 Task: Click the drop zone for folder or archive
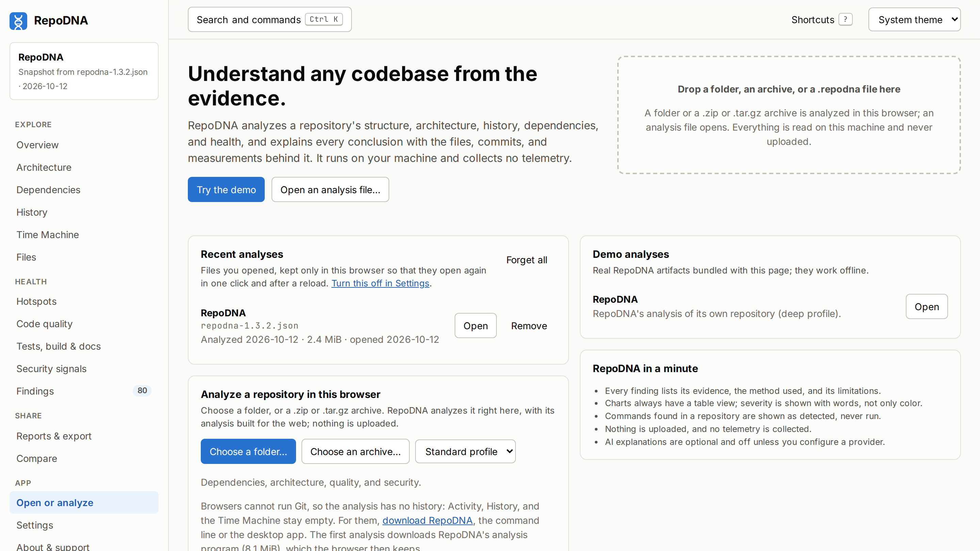[x=789, y=115]
